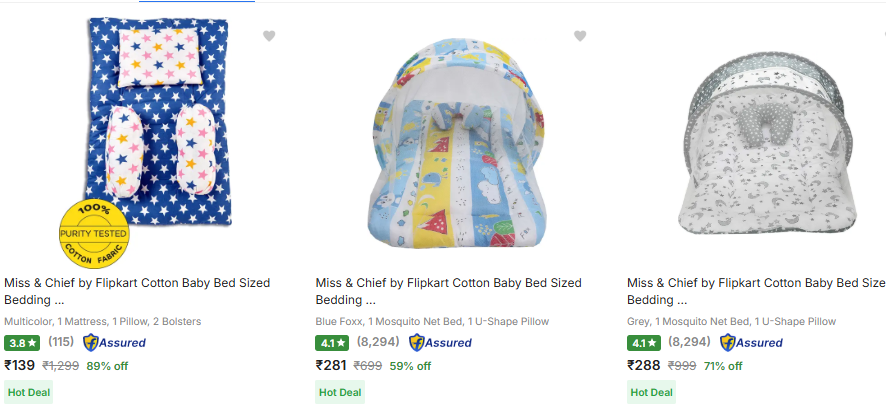Click Hot Deal tag under ₹288 product
Viewport: 886px width, 410px height.
pyautogui.click(x=651, y=393)
